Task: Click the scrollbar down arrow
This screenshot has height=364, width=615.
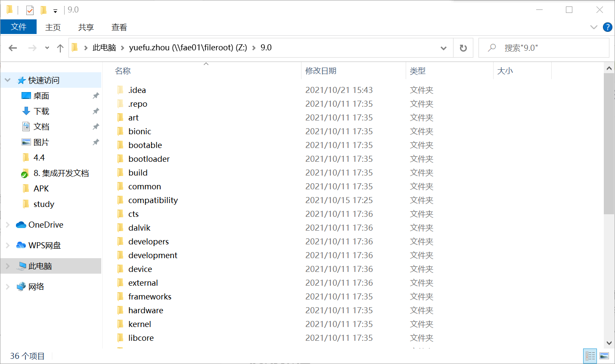Action: (x=609, y=343)
